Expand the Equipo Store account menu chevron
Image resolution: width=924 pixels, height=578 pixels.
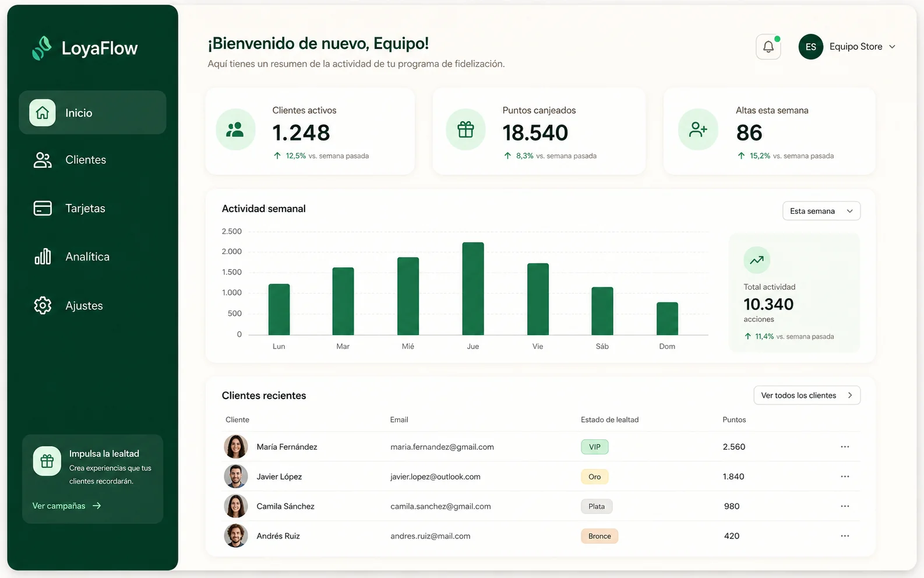[892, 47]
